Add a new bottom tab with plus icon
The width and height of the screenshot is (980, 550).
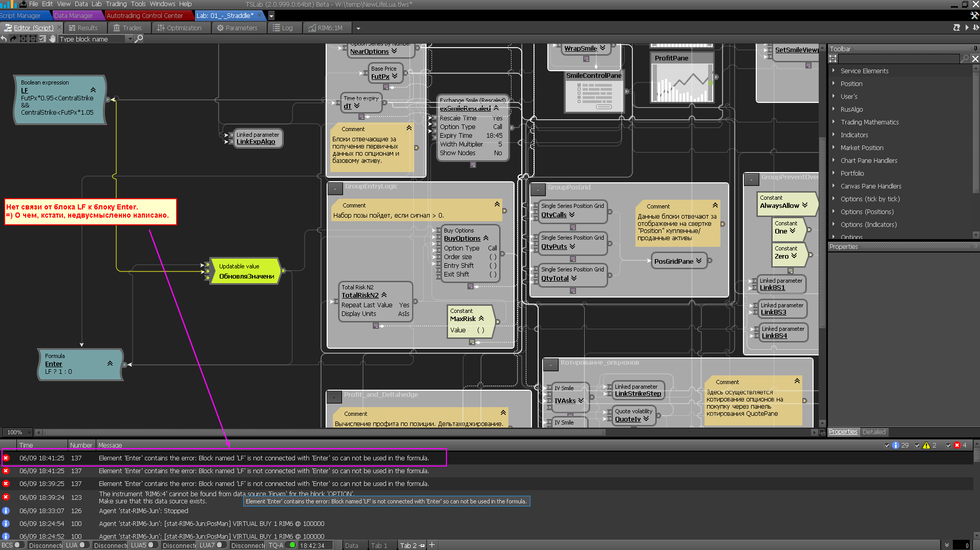click(x=432, y=545)
